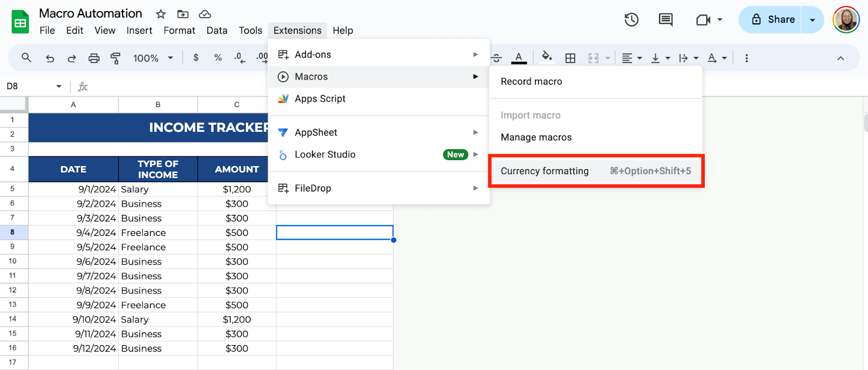Viewport: 868px width, 370px height.
Task: Choose Manage macros option
Action: click(x=536, y=137)
